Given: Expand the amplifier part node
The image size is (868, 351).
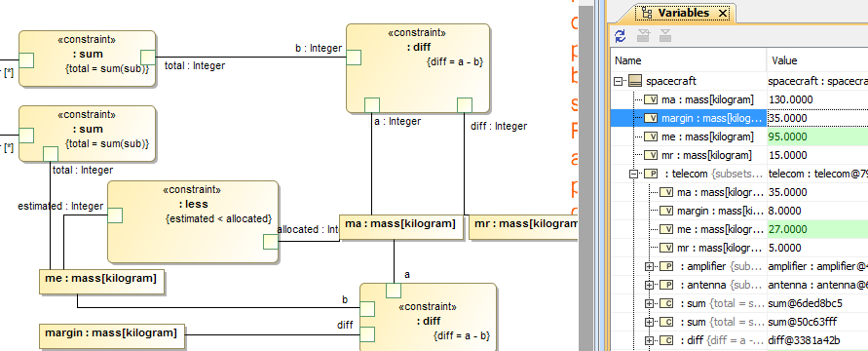Looking at the screenshot, I should tap(650, 266).
